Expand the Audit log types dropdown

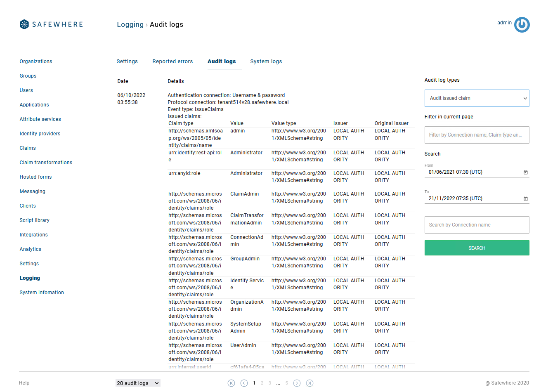point(477,98)
